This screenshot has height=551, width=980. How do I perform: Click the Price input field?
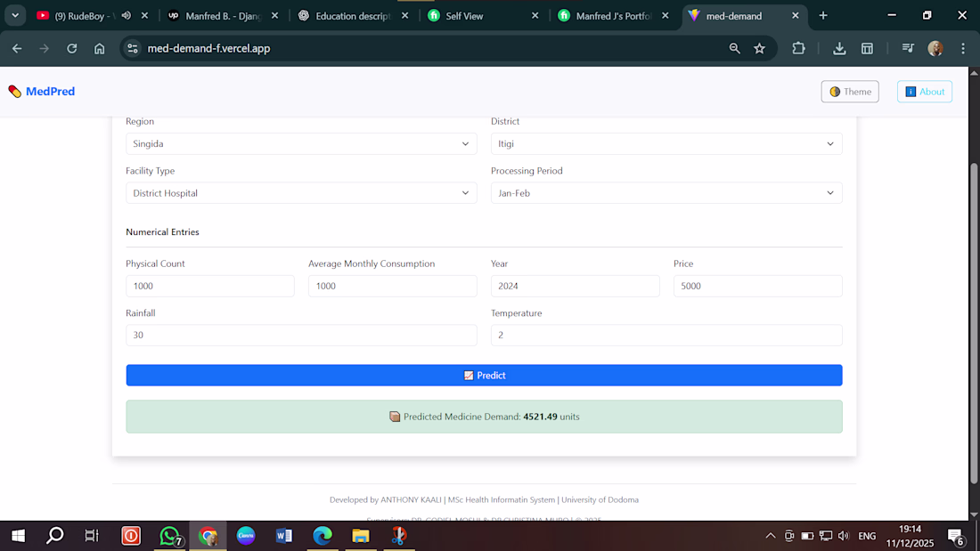click(757, 286)
